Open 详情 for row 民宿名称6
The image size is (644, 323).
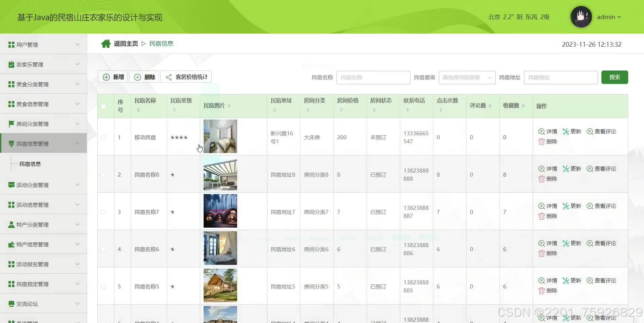pyautogui.click(x=548, y=243)
